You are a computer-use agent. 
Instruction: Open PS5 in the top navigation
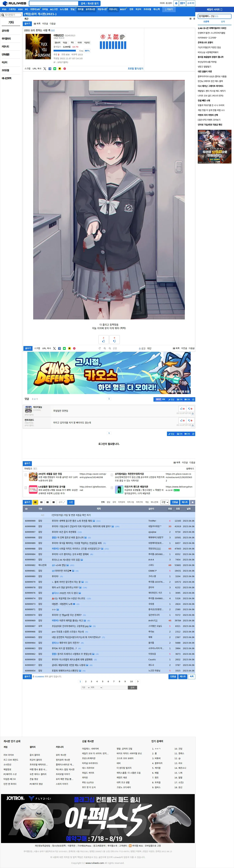tap(4, 9)
